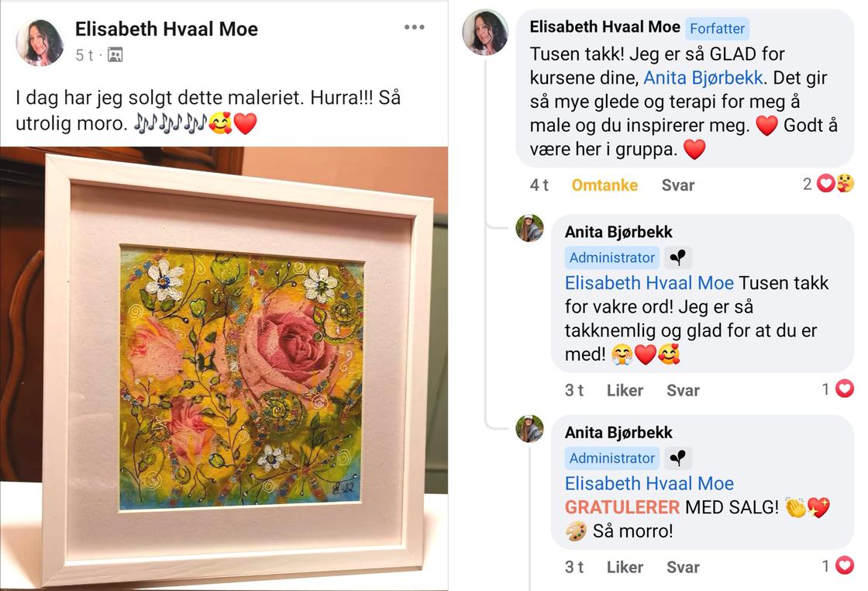Open Elisabeth Hvaal Moe's post profile picture

(x=40, y=43)
